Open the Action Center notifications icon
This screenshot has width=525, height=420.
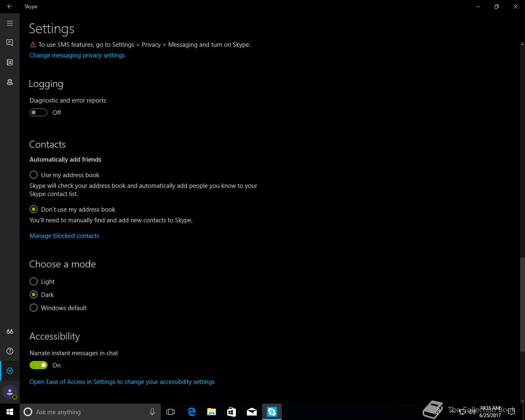511,412
